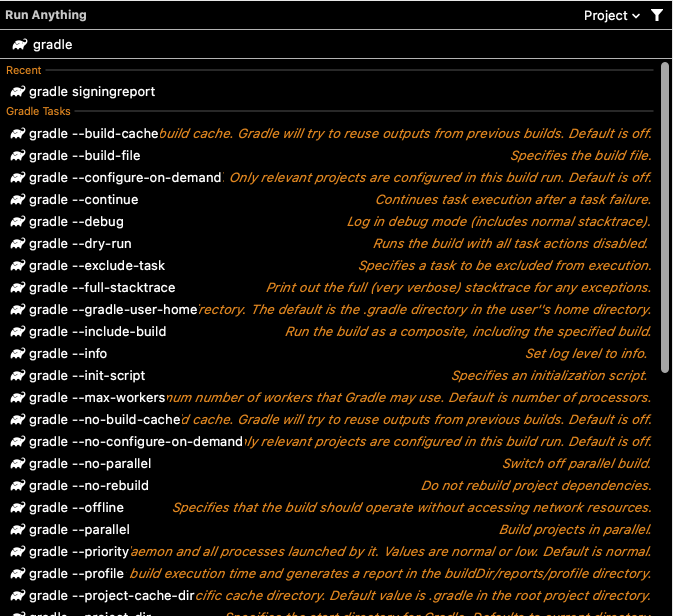673x616 pixels.
Task: Click elephant icon beside --no-configure-on-demand
Action: pyautogui.click(x=18, y=441)
